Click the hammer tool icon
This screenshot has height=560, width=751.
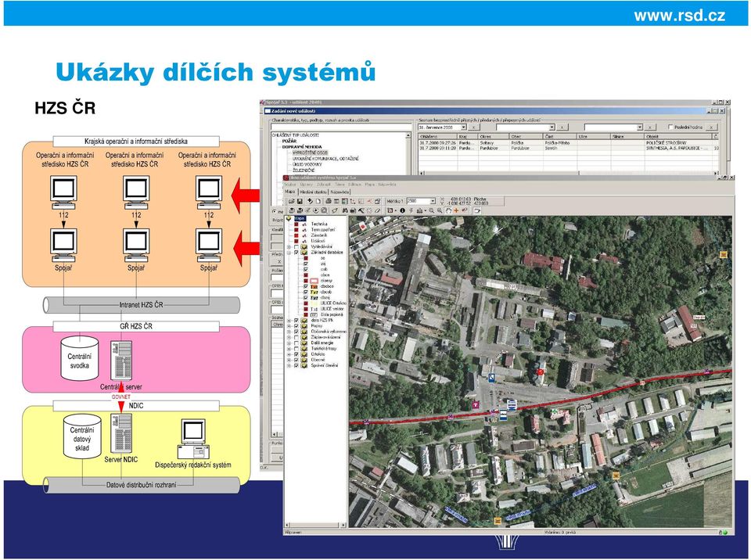point(361,210)
